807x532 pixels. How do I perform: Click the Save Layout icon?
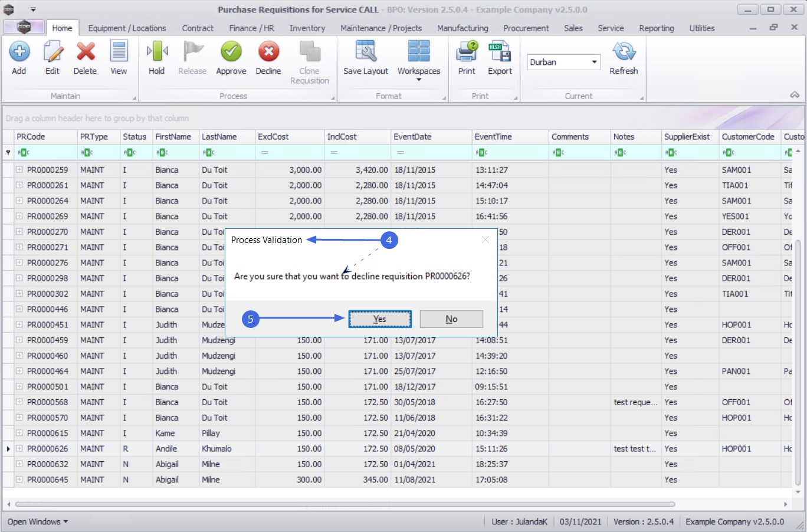tap(366, 52)
